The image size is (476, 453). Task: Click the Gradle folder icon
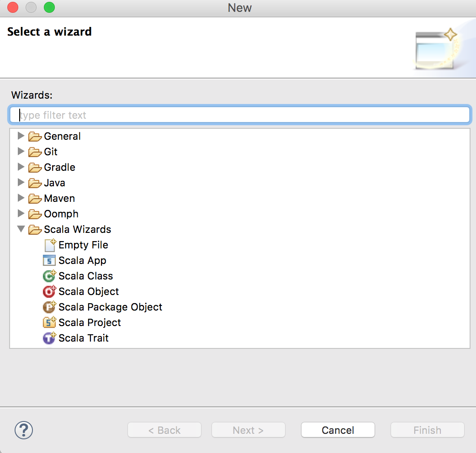tap(35, 168)
